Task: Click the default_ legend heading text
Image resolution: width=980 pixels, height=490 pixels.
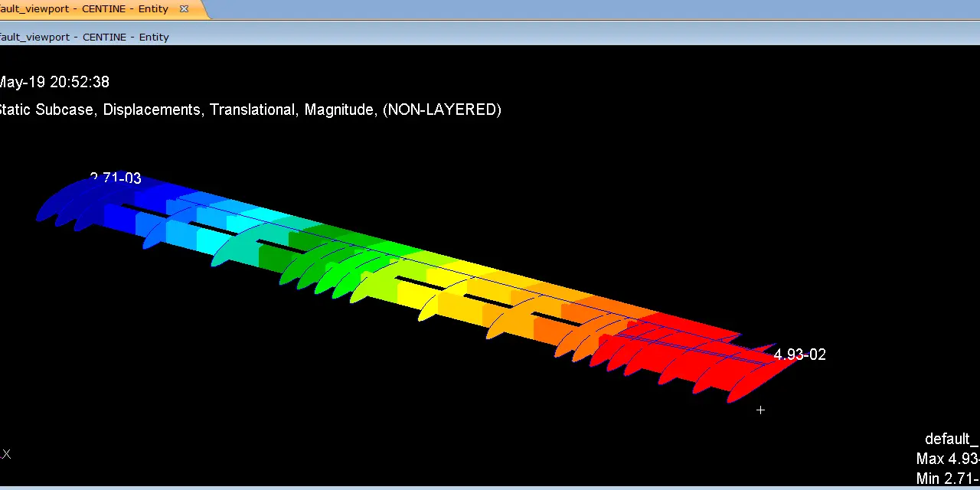Action: 952,439
